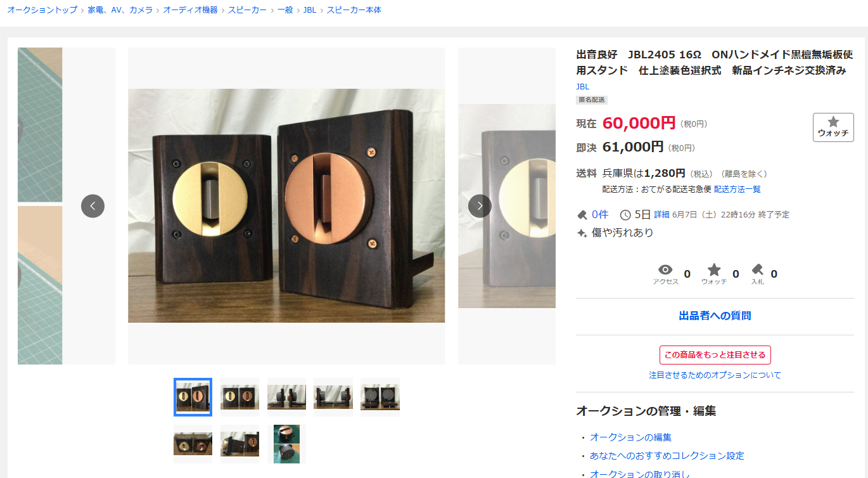Open JBL brand link under title

tap(582, 87)
